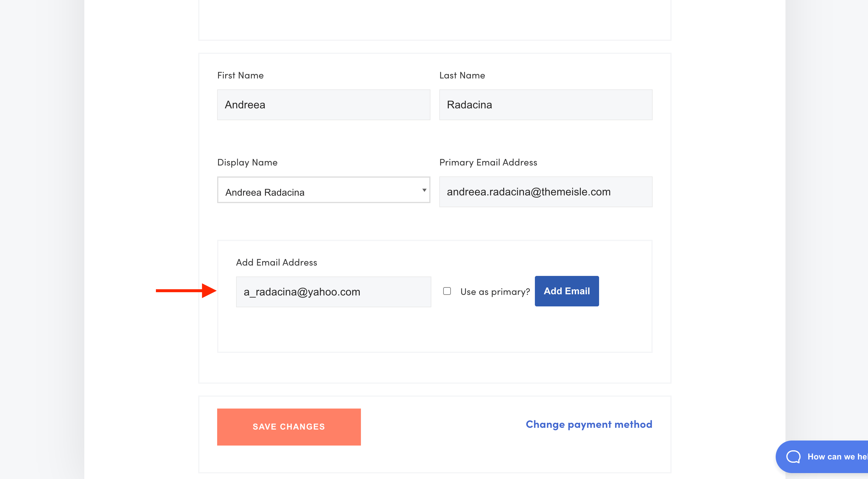Click the Primary Email Address input
Image resolution: width=868 pixels, height=479 pixels.
pos(546,192)
